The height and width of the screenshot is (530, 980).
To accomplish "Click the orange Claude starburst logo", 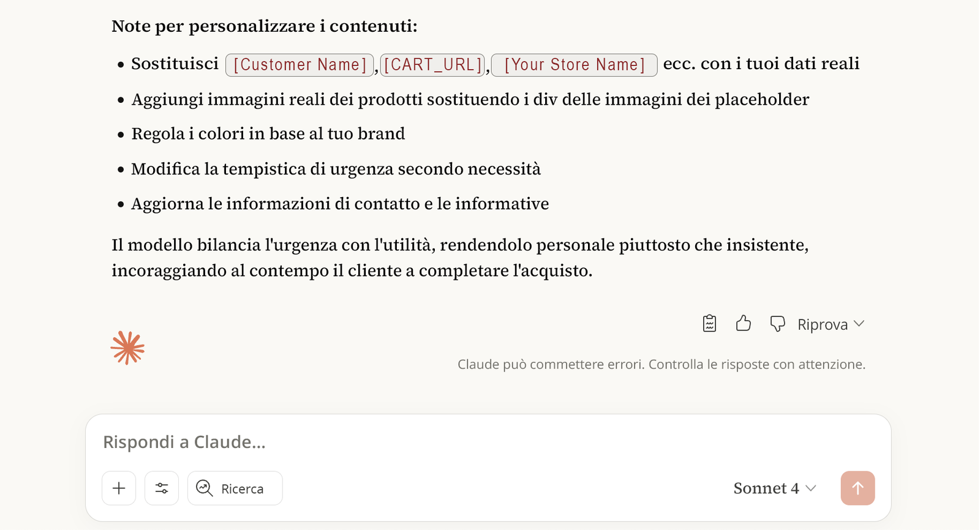I will click(127, 348).
